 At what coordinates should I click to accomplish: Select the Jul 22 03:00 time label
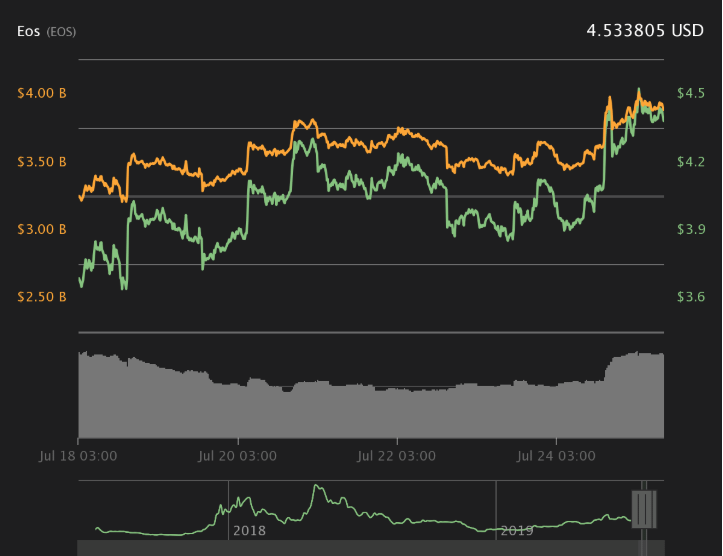pyautogui.click(x=397, y=456)
